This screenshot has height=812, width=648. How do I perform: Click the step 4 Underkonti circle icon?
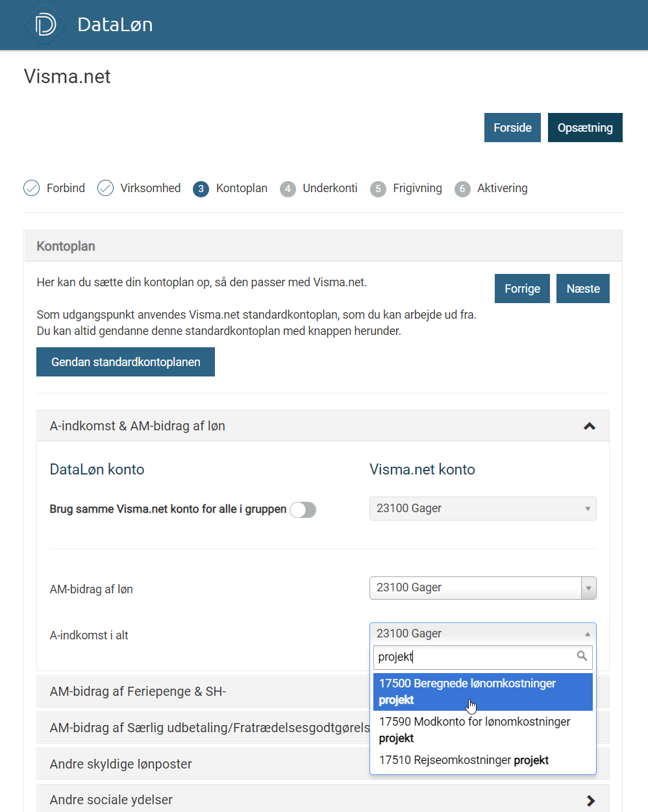click(288, 189)
